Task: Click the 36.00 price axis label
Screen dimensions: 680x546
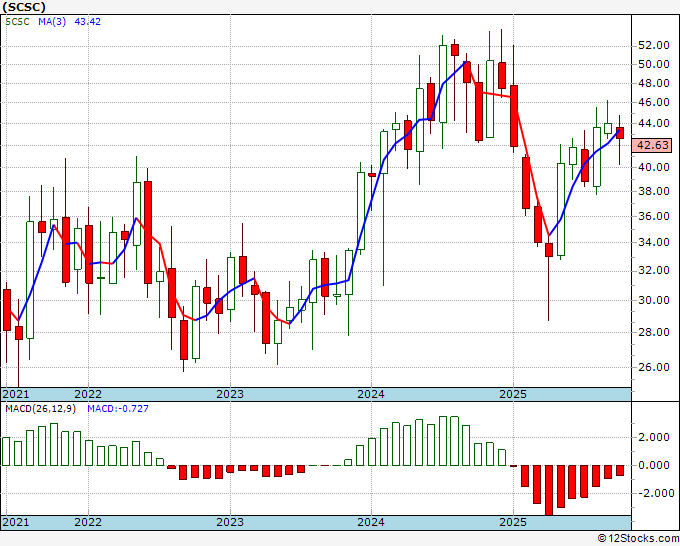Action: click(654, 216)
